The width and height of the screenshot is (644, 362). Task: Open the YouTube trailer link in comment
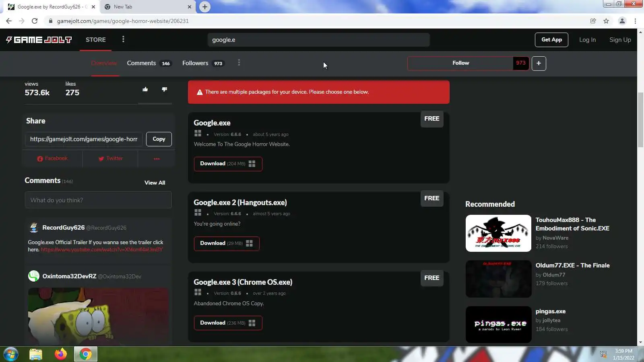pyautogui.click(x=102, y=249)
